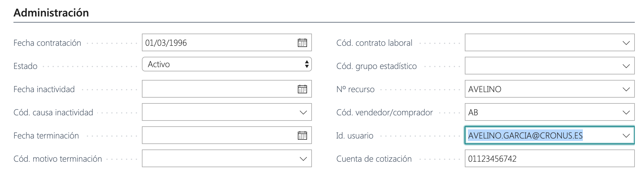Open calendar picker for Fecha contratación
This screenshot has width=644, height=180.
point(302,43)
